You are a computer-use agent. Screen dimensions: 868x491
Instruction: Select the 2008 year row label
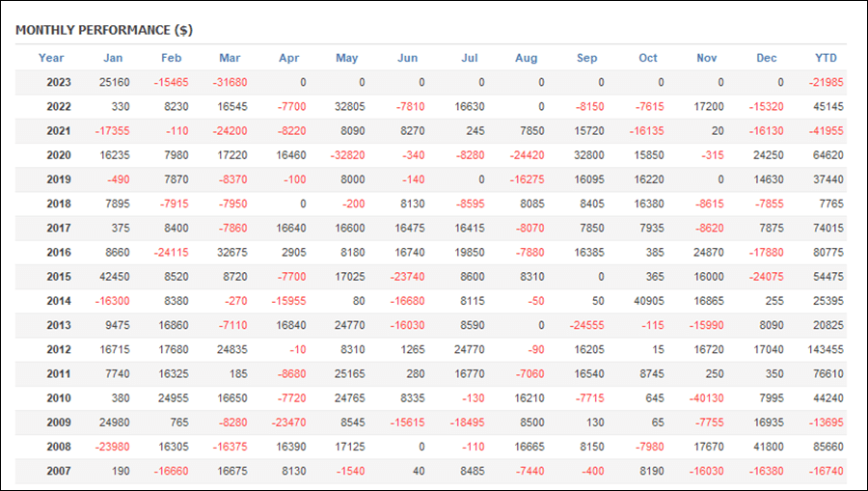[59, 447]
